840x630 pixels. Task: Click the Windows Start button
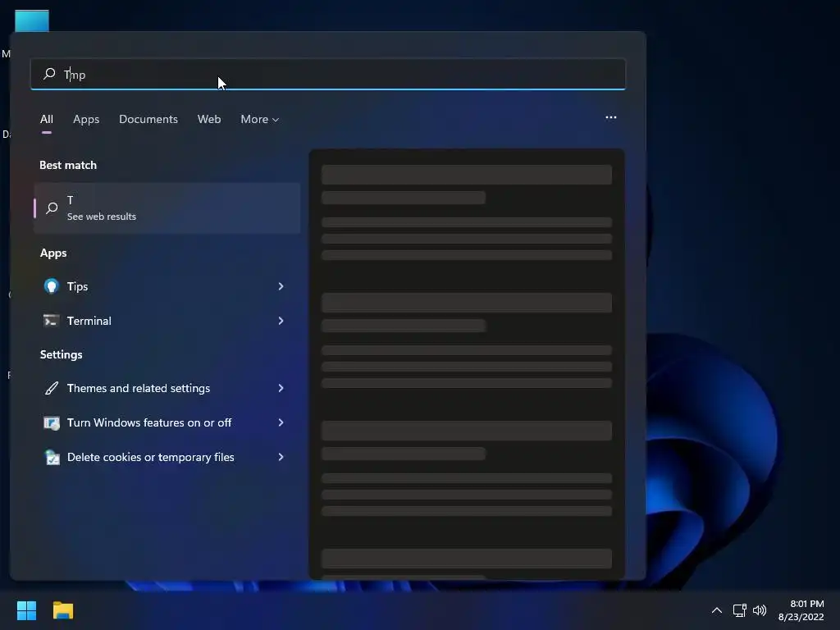click(26, 610)
